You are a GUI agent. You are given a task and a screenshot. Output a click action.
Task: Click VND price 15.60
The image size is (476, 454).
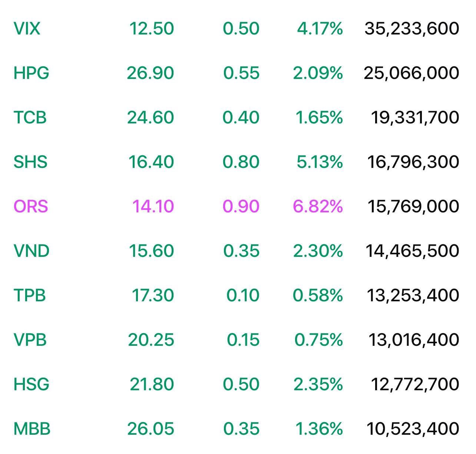[x=151, y=251]
